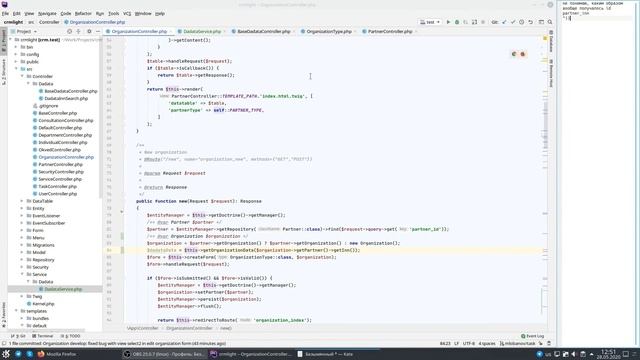Click the locate-in-tree target icon in Project panel
Screen dimensions: 640x360
[x=69, y=31]
